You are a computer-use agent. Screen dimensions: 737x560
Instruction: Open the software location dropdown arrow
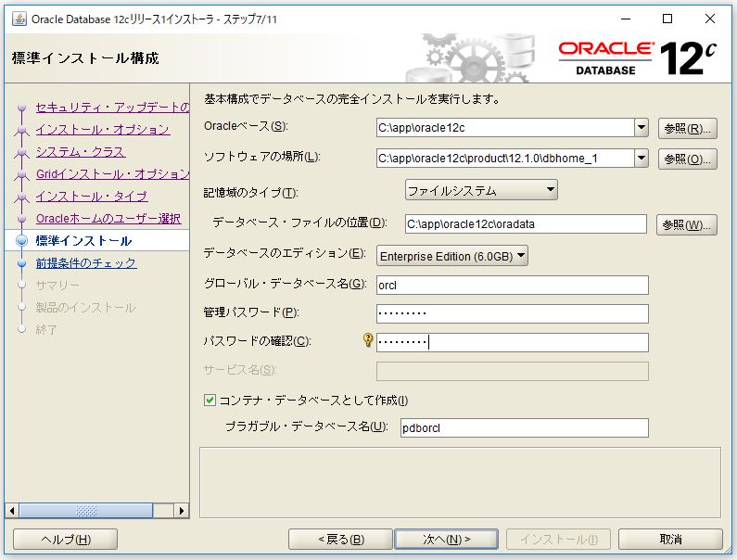[642, 159]
